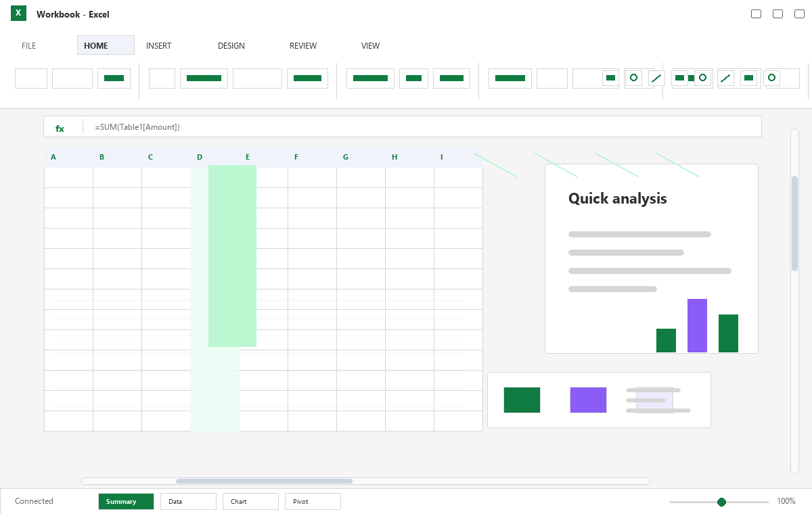The width and height of the screenshot is (812, 514).
Task: Click the vertical scrollbar thumb on the right edge
Action: tap(794, 223)
